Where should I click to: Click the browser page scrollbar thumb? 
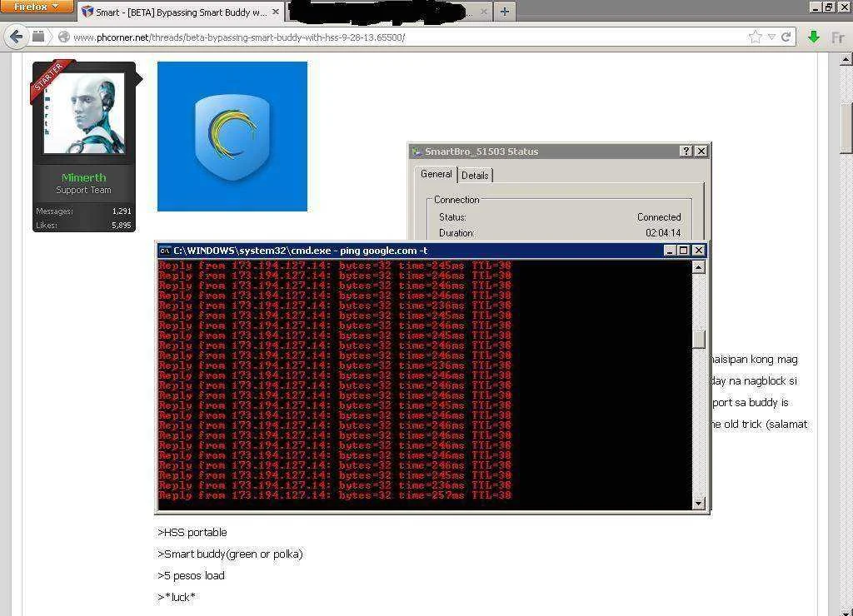point(846,127)
